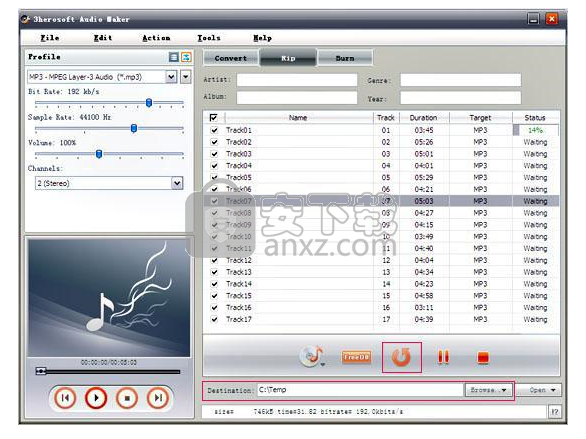Switch to the Rip tab
Image resolution: width=586 pixels, height=439 pixels.
pos(288,58)
